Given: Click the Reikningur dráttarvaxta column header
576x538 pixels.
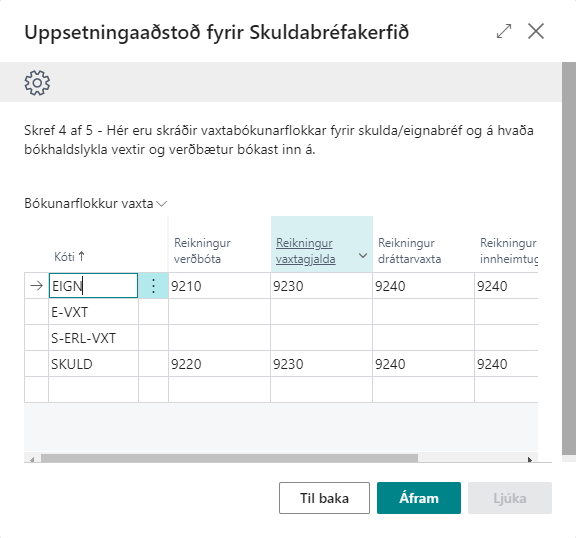Looking at the screenshot, I should [410, 251].
